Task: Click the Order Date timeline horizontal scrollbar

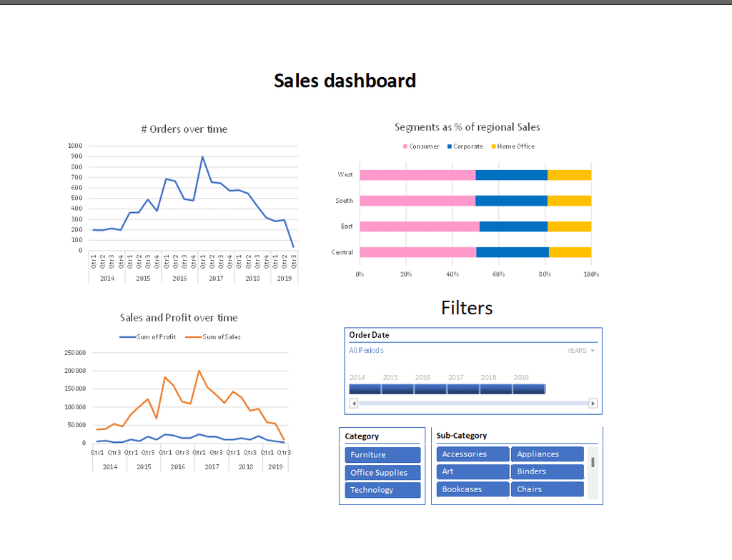Action: [473, 403]
